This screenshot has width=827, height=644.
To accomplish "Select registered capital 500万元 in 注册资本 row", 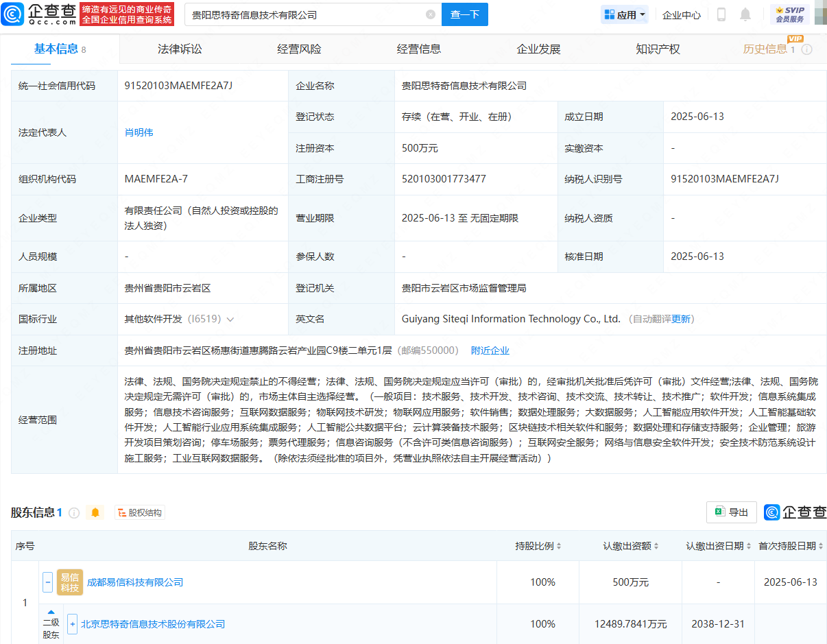I will pyautogui.click(x=420, y=148).
